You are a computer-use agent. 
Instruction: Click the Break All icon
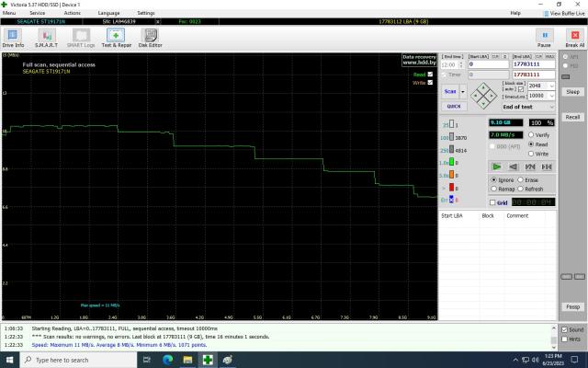(574, 38)
